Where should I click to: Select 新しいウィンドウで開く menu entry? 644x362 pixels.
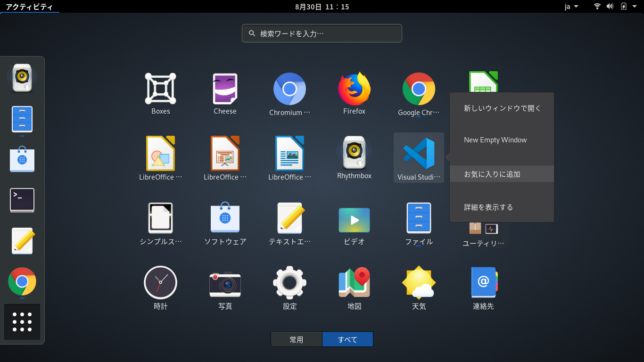pyautogui.click(x=502, y=108)
